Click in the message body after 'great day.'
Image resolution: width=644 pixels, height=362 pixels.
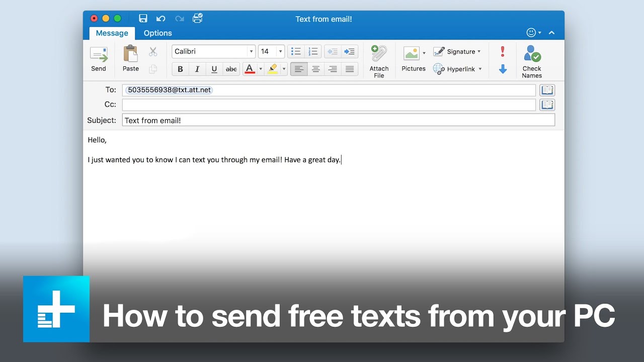pos(342,160)
